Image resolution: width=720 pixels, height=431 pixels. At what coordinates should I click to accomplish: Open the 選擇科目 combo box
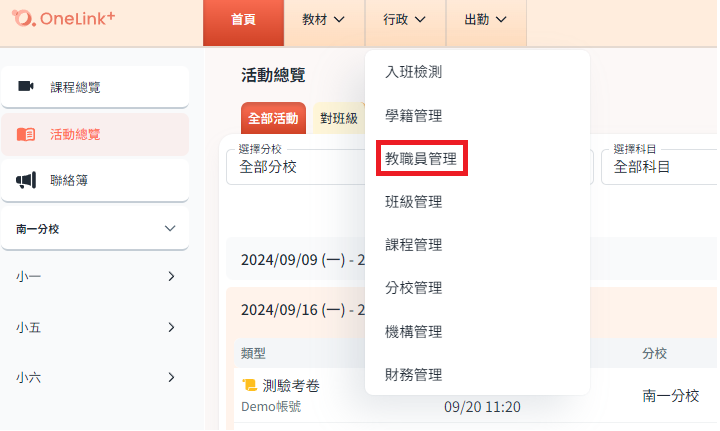coord(659,166)
